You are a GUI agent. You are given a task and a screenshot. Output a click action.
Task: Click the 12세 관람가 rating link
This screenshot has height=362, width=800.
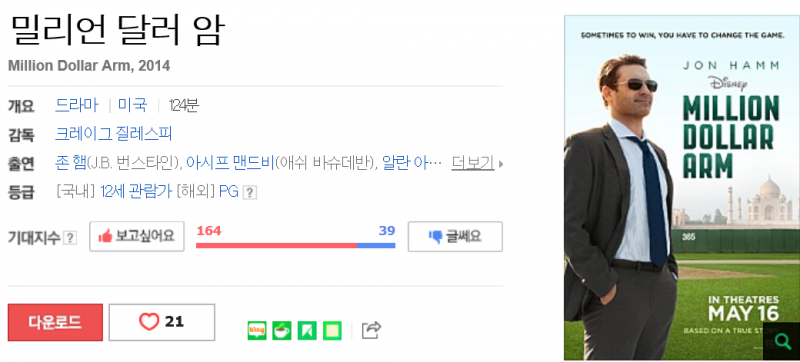pos(136,192)
